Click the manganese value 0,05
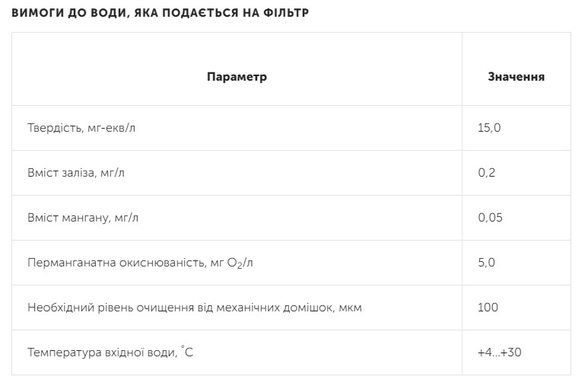This screenshot has height=386, width=588. pyautogui.click(x=491, y=218)
